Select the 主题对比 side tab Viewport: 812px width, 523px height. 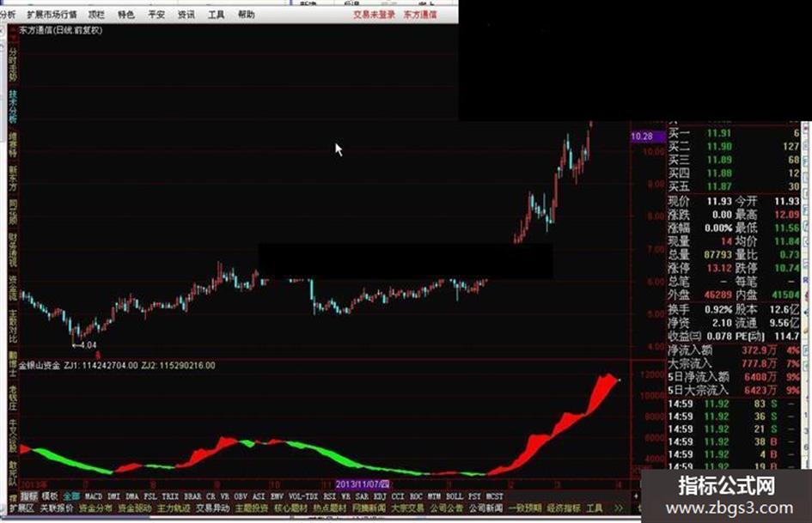coord(12,326)
